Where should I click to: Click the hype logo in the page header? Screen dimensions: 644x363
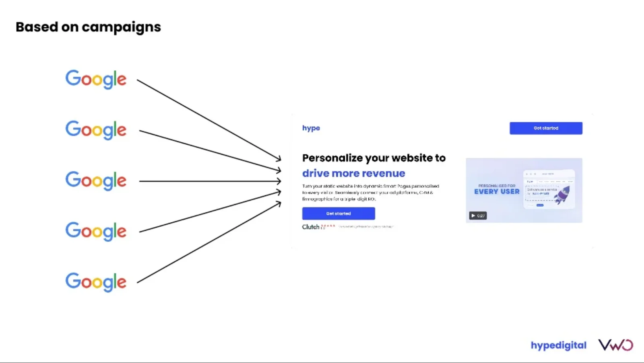311,128
